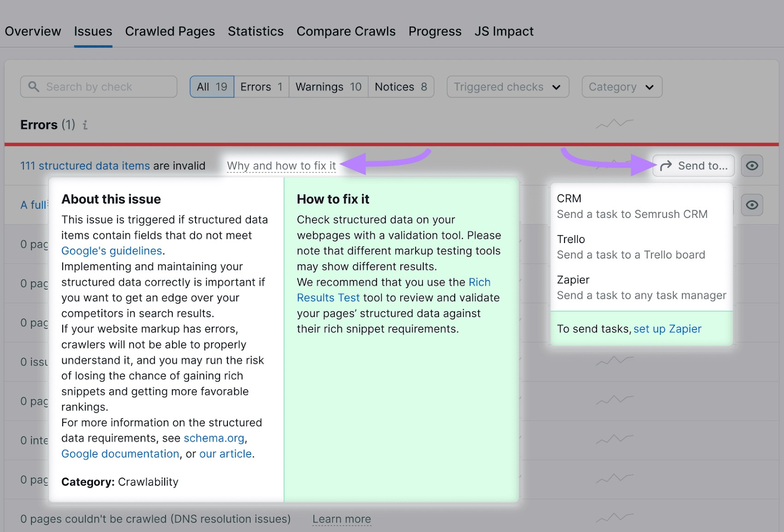This screenshot has height=532, width=784.
Task: Click the search magnifier icon
Action: tap(33, 87)
